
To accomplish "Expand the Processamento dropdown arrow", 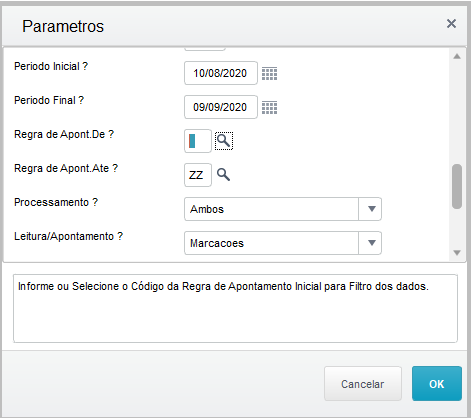I will point(371,209).
